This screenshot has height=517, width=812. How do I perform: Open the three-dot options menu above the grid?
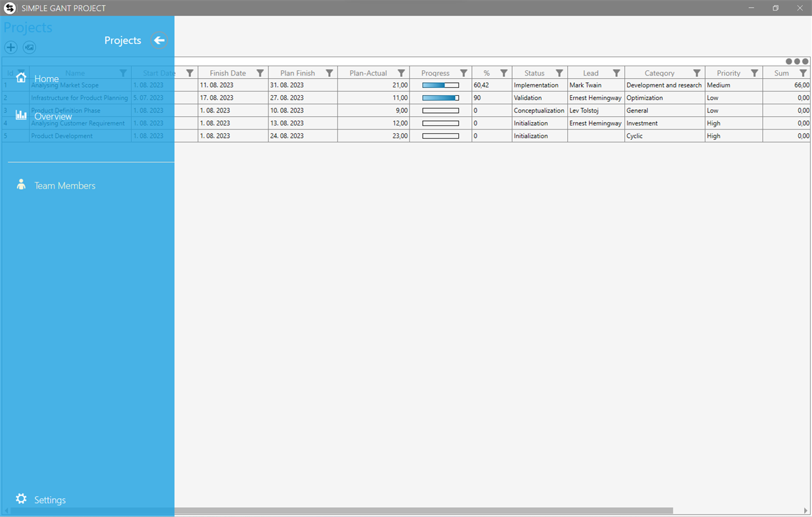point(798,61)
